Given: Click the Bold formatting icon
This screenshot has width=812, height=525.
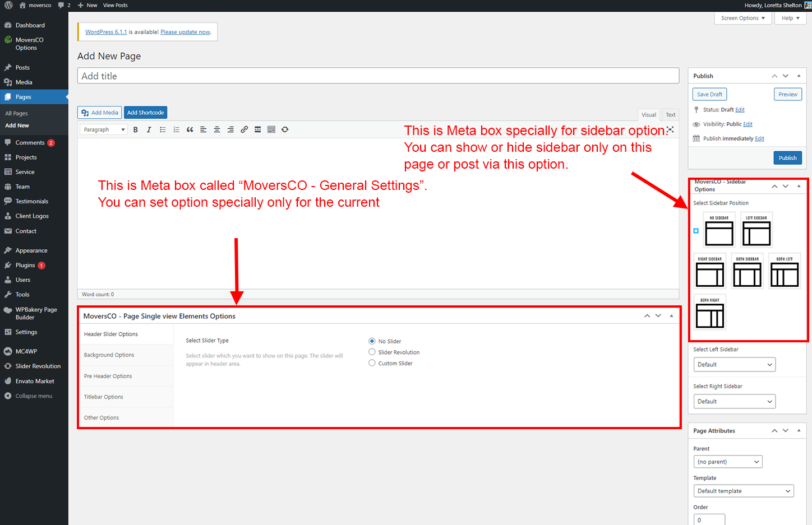Looking at the screenshot, I should 135,129.
